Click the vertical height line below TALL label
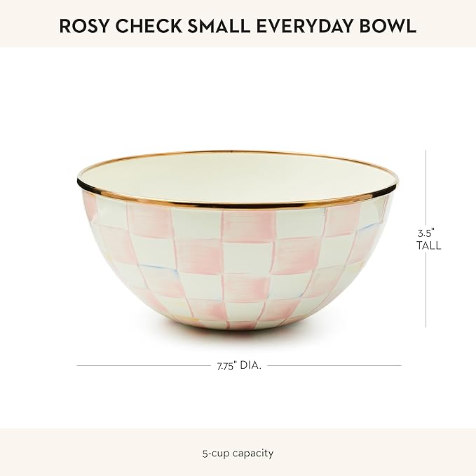This screenshot has height=476, width=476. click(426, 291)
